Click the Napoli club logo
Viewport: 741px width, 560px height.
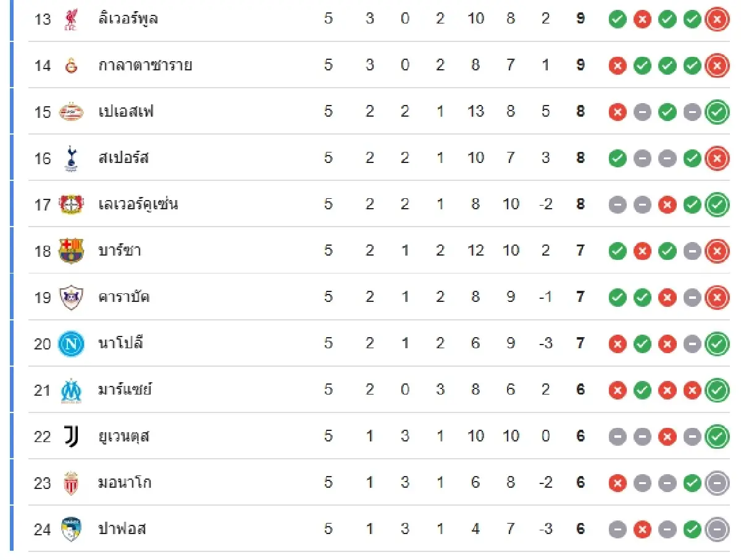[x=71, y=343]
